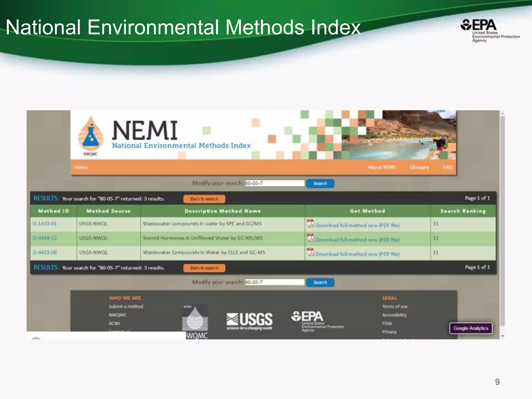This screenshot has width=532, height=399.
Task: Click top 'Page 1 of 1' indicator
Action: tap(477, 198)
